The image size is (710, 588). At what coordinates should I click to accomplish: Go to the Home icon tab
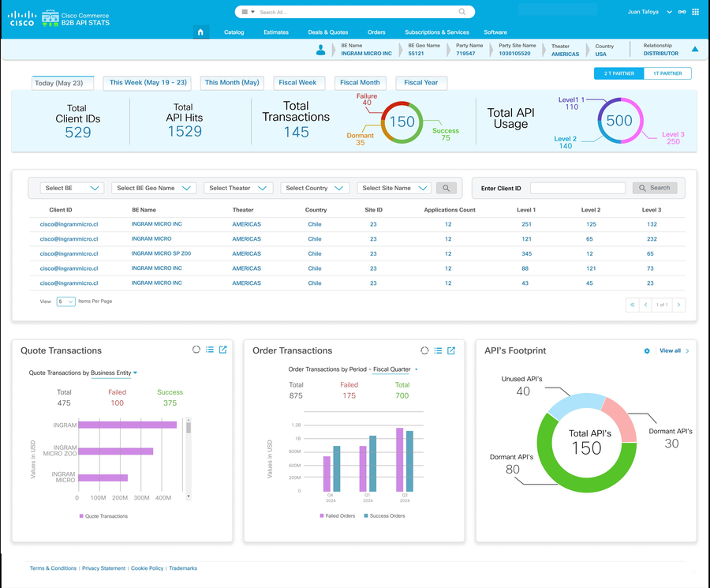coord(200,32)
